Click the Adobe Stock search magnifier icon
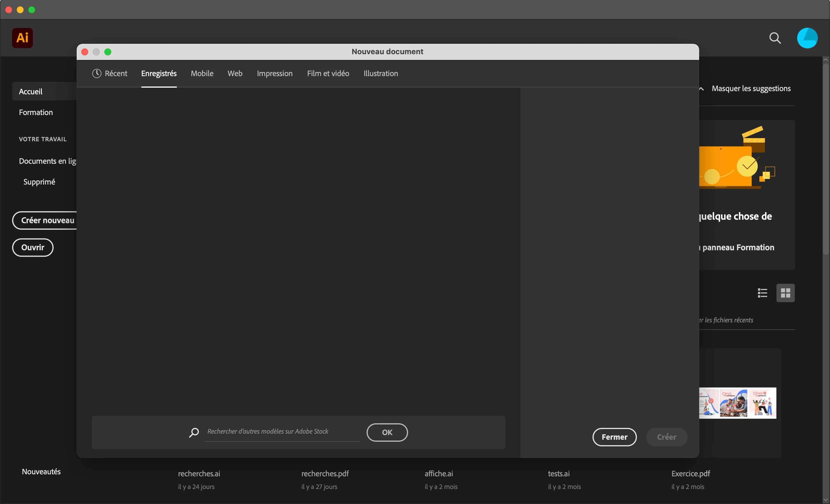 (194, 432)
